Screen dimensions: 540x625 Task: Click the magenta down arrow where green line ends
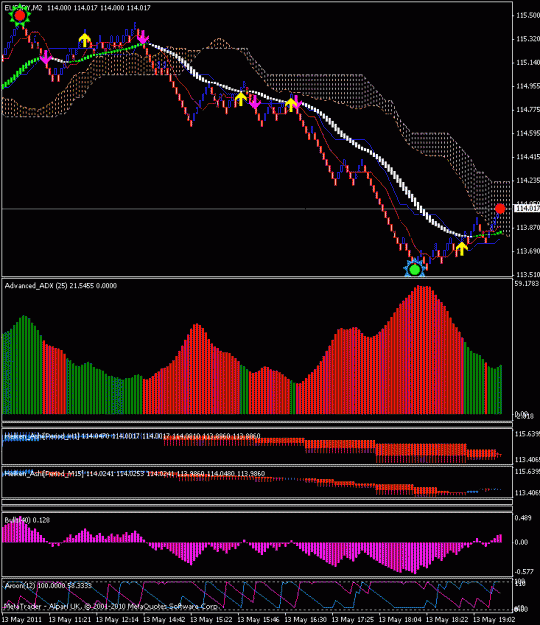[143, 39]
